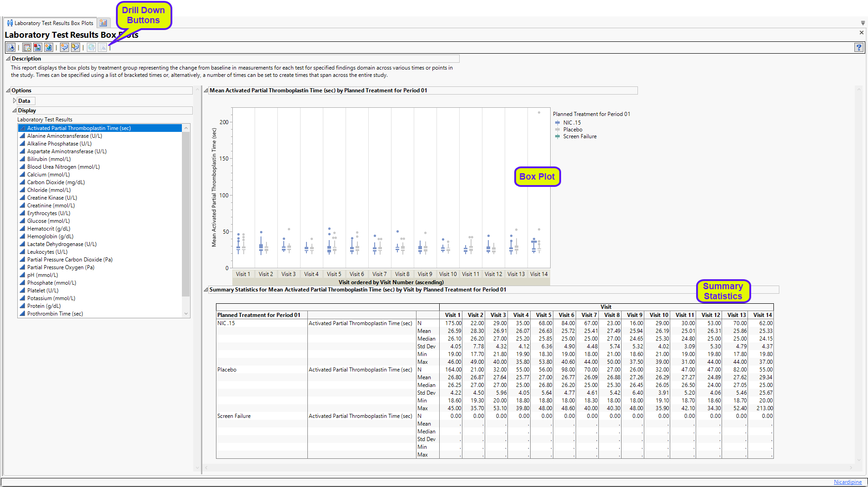Viewport: 868px width, 487px height.
Task: Click the toolbar icon with red square
Action: (37, 47)
